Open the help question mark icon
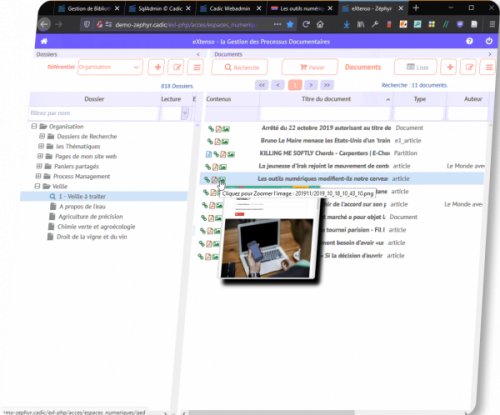This screenshot has width=500, height=415. [x=469, y=41]
